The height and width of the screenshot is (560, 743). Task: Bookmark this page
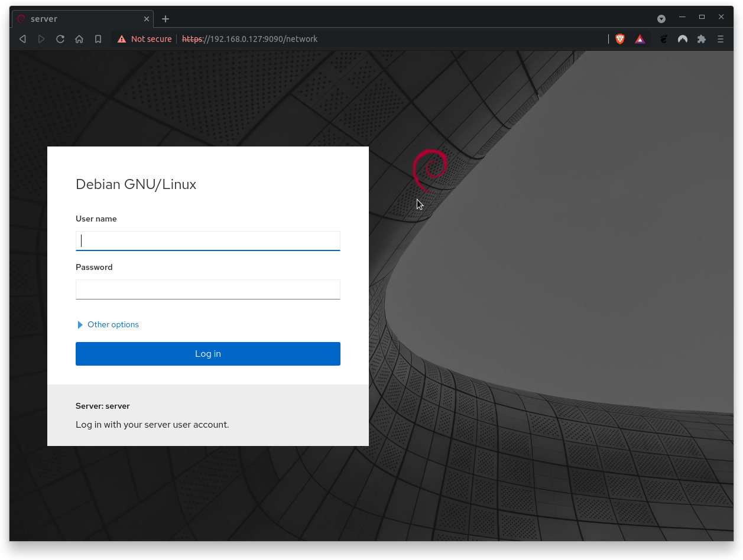click(98, 39)
